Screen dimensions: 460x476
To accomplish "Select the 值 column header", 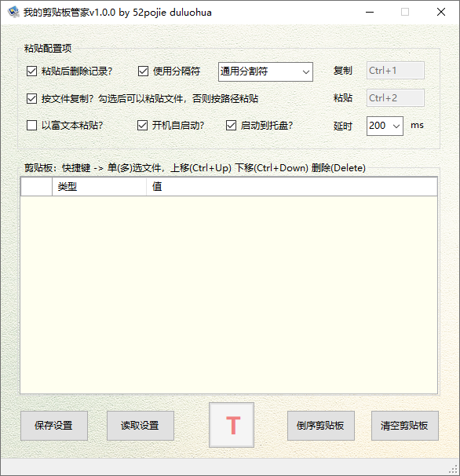I will (291, 187).
